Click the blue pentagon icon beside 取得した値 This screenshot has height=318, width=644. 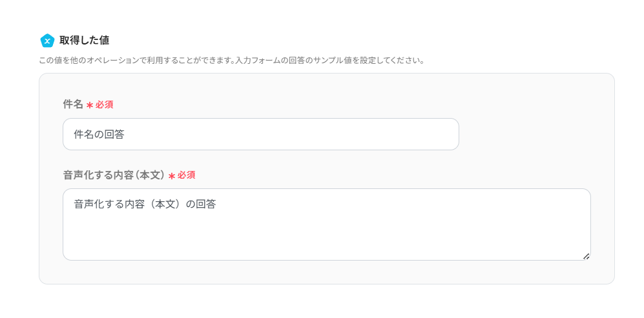[x=47, y=41]
